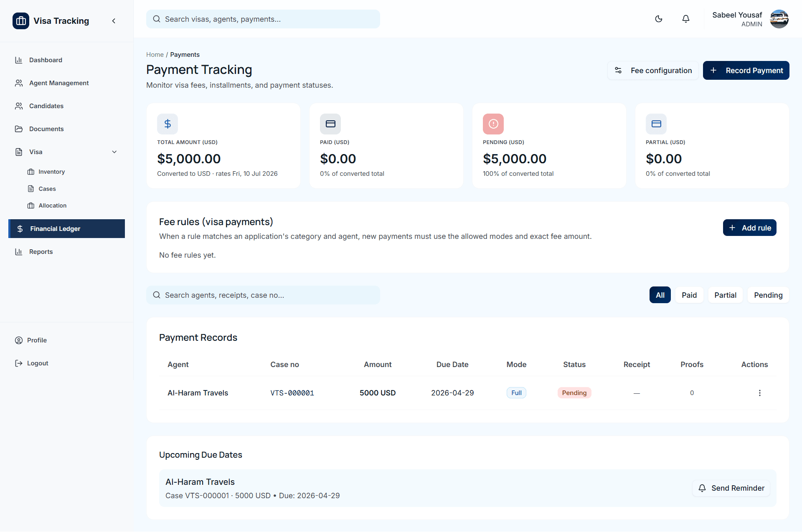Image resolution: width=802 pixels, height=532 pixels.
Task: Select Visa menu item in sidebar
Action: click(x=67, y=152)
